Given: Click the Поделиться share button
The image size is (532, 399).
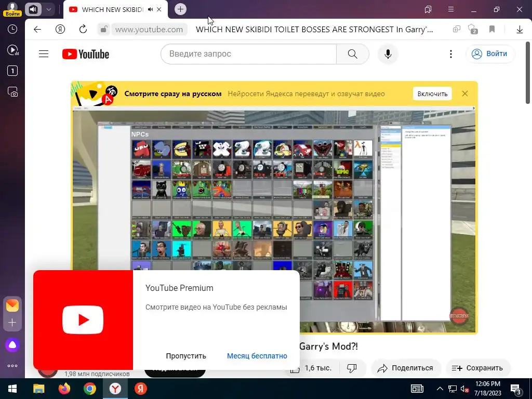Looking at the screenshot, I should point(405,368).
